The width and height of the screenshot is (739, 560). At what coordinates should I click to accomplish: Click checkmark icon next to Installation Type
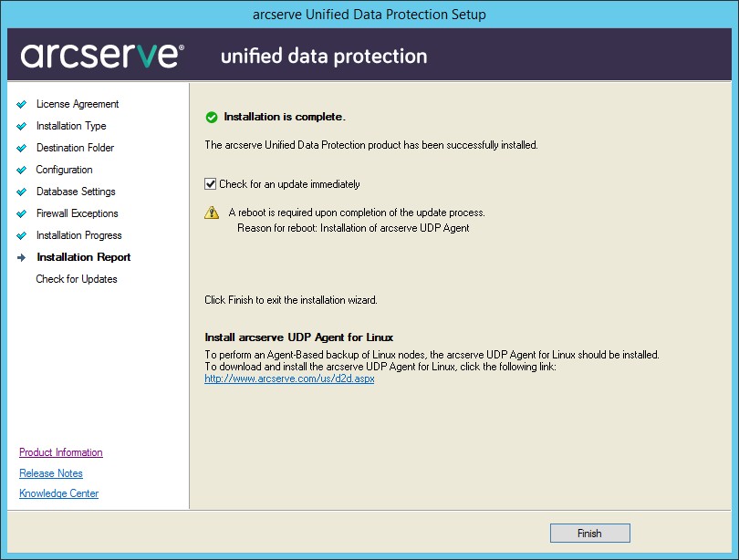point(22,126)
